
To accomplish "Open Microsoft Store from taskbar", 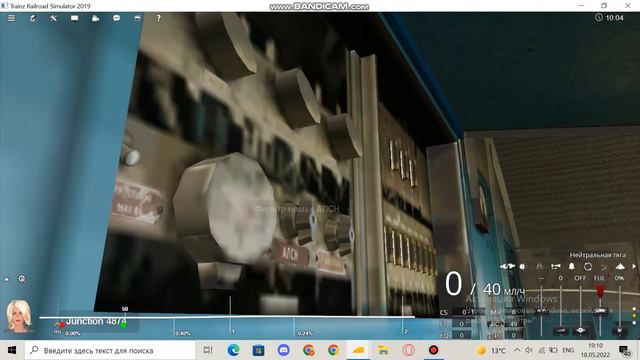I will [258, 350].
